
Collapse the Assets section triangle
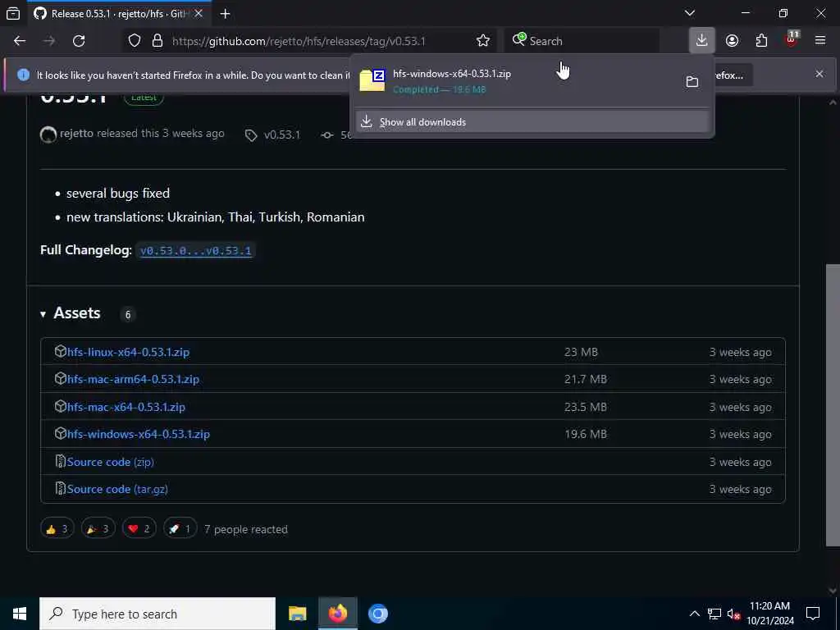pyautogui.click(x=43, y=314)
